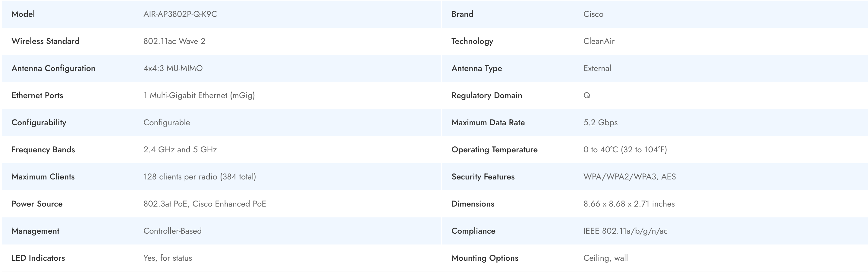Click IEEE 802.11a/b/g/n/ac compliance value
Screen dimensions: 868x274
625,231
